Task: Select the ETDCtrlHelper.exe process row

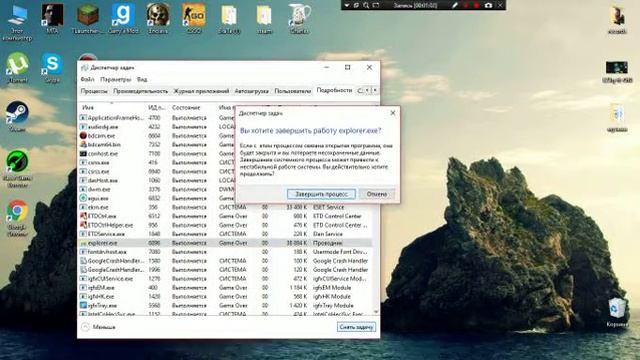Action: coord(225,225)
